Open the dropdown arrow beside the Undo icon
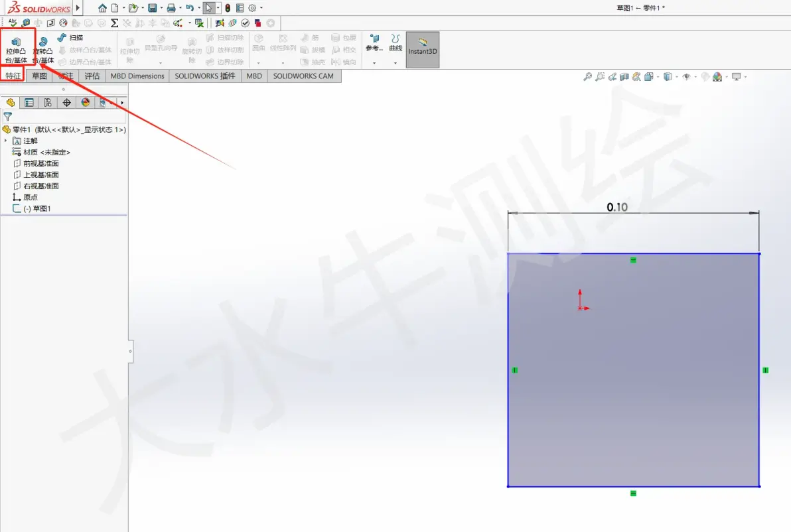This screenshot has width=791, height=532. (199, 8)
